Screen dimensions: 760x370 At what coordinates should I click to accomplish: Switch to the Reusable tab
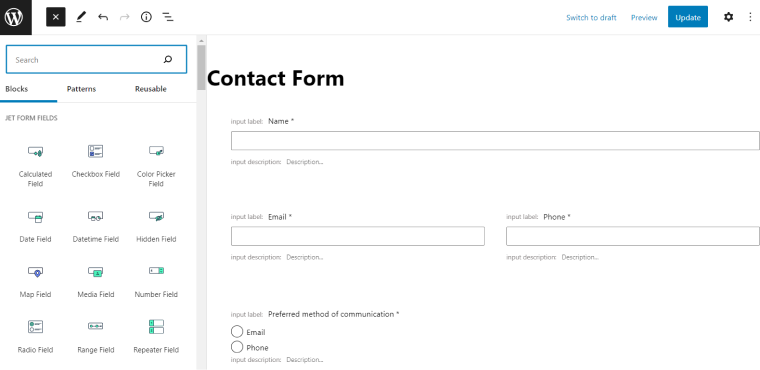[151, 89]
